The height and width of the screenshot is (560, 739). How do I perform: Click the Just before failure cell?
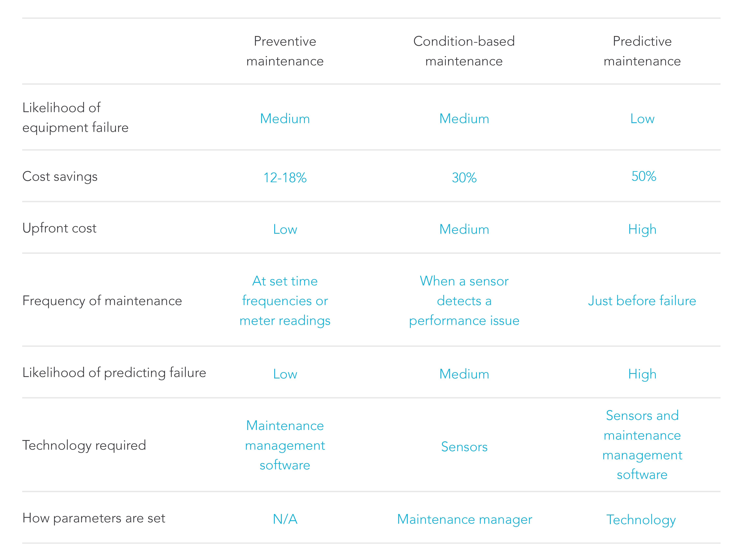[642, 301]
